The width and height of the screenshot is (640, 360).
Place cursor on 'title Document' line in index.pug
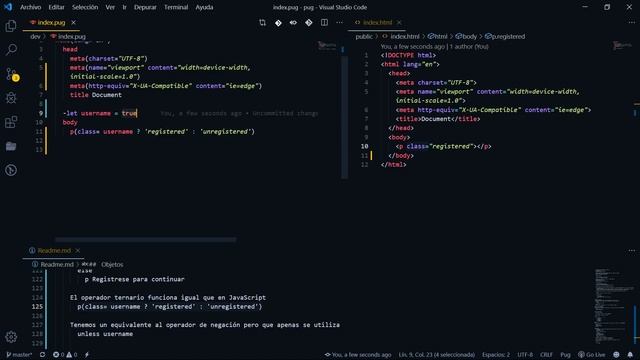click(x=96, y=95)
